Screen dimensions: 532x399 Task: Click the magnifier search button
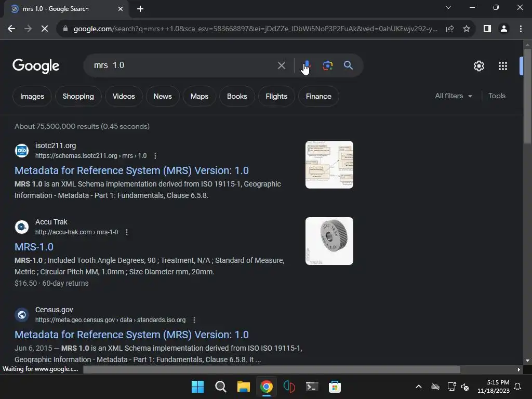click(348, 65)
